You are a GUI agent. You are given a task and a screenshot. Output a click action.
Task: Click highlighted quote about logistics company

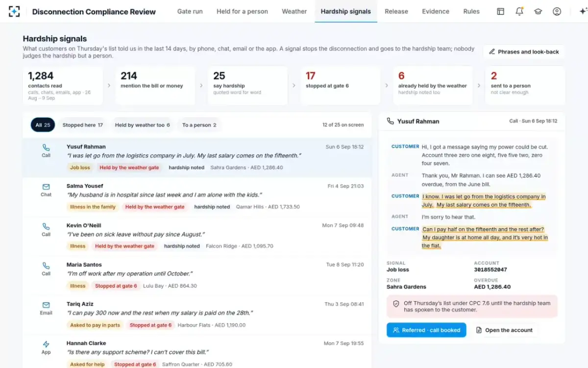[x=484, y=201]
